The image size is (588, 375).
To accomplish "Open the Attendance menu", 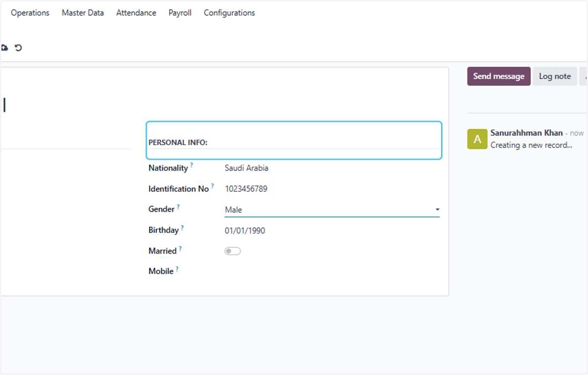I will (x=136, y=13).
